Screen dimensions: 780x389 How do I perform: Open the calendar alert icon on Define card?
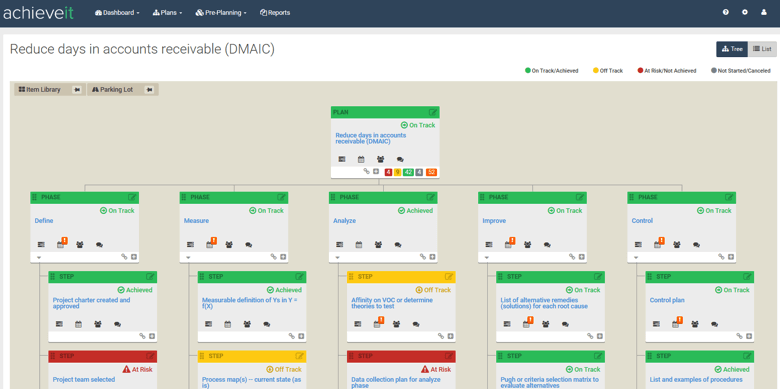[62, 243]
